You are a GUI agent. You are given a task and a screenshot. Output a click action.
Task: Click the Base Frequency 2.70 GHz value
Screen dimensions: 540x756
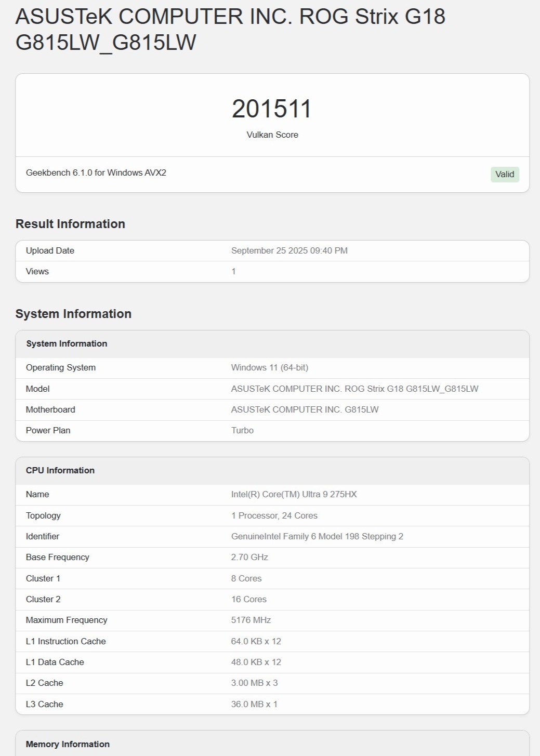[249, 557]
